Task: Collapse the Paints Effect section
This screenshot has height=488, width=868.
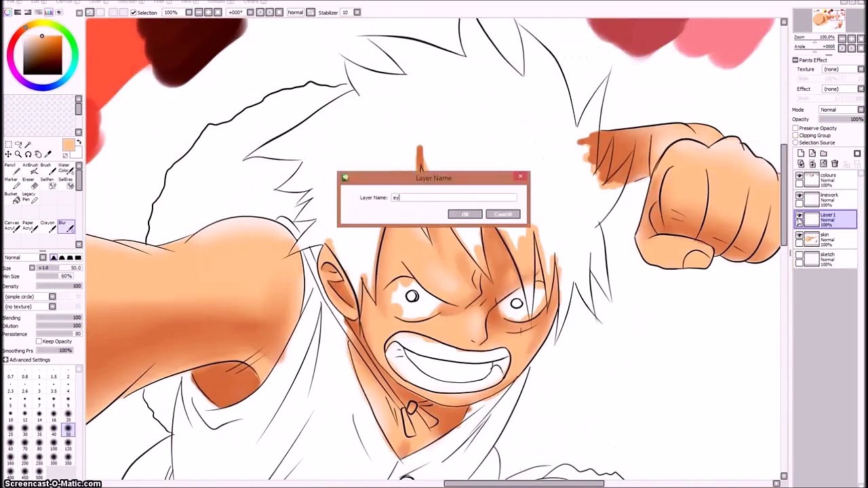Action: (795, 60)
